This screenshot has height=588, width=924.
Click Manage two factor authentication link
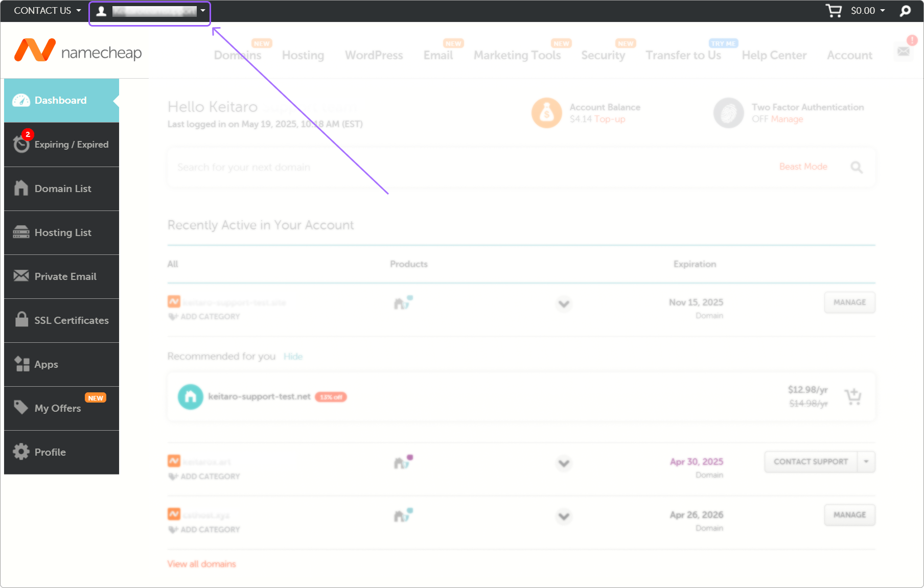coord(787,119)
